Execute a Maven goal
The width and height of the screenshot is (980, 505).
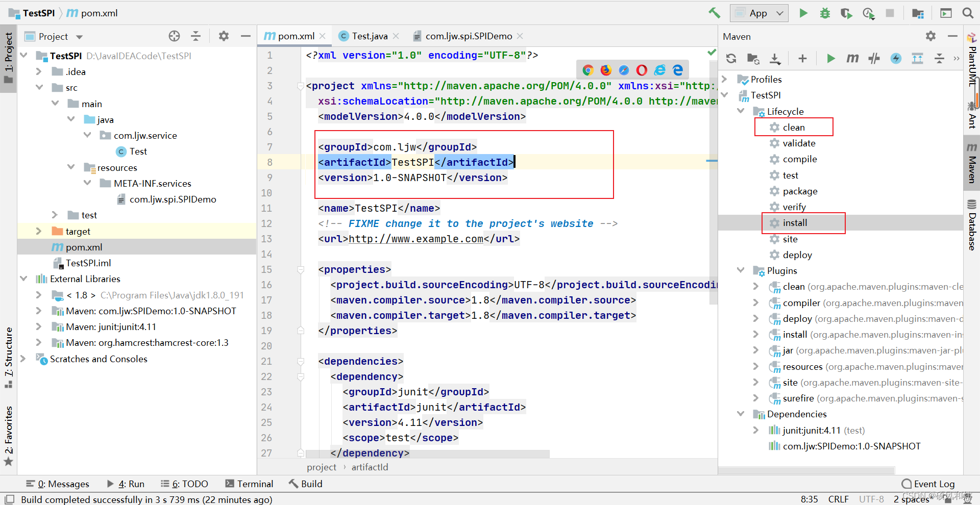[x=852, y=59]
